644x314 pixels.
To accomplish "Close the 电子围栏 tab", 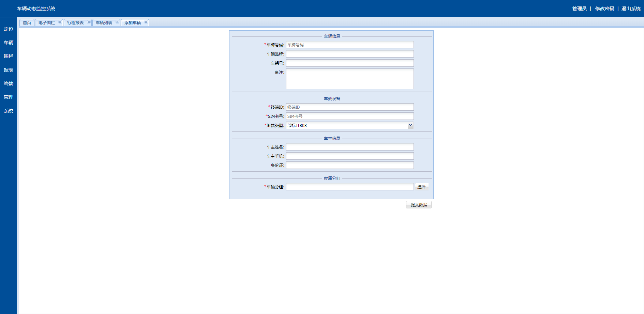I will tap(60, 22).
